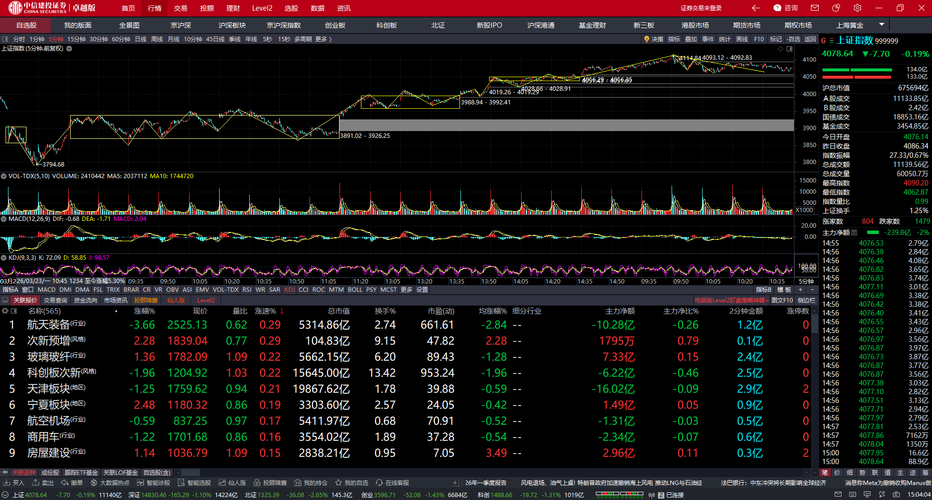Viewport: 932px width, 500px height.
Task: Open 智能选股 from bottom toolbar
Action: coord(199,482)
